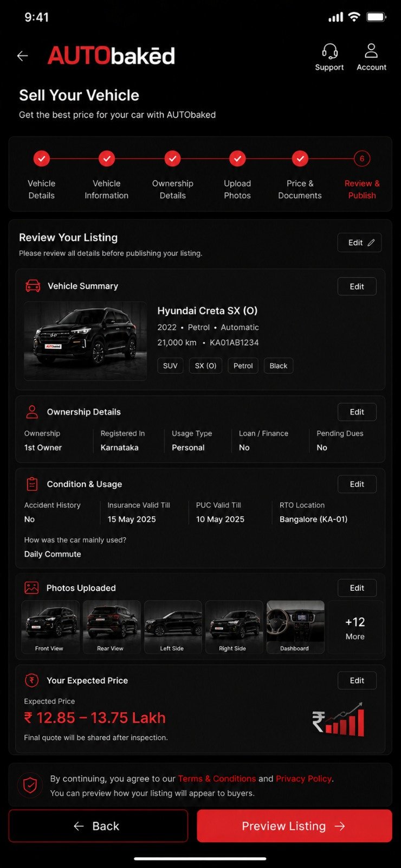Click the clipboard icon next to Condition & Usage
The height and width of the screenshot is (868, 401).
point(33,484)
